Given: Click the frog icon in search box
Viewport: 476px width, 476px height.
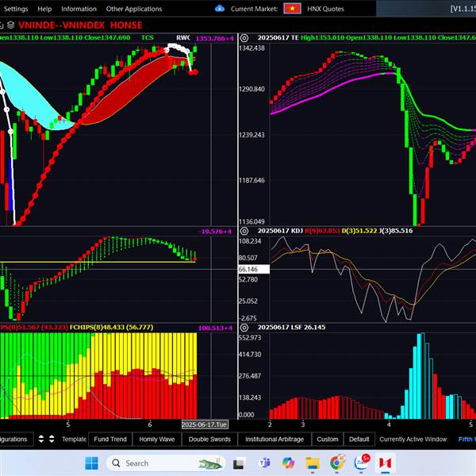Looking at the screenshot, I should coord(210,463).
